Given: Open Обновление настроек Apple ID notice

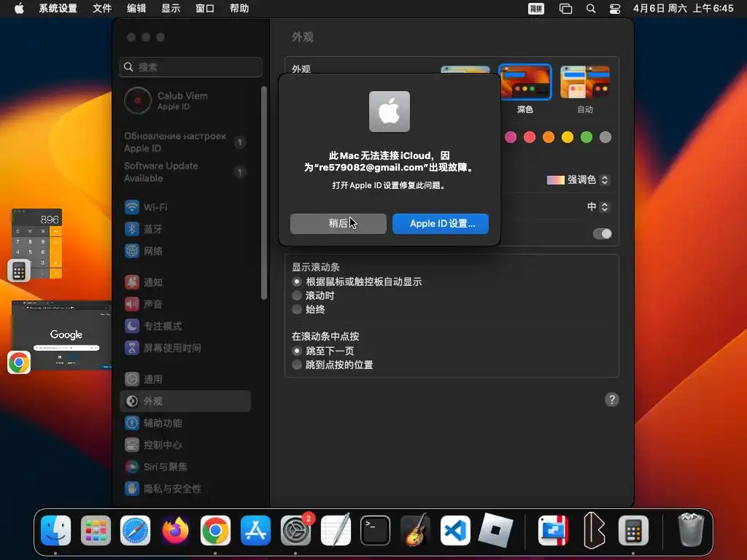Looking at the screenshot, I should click(x=185, y=142).
